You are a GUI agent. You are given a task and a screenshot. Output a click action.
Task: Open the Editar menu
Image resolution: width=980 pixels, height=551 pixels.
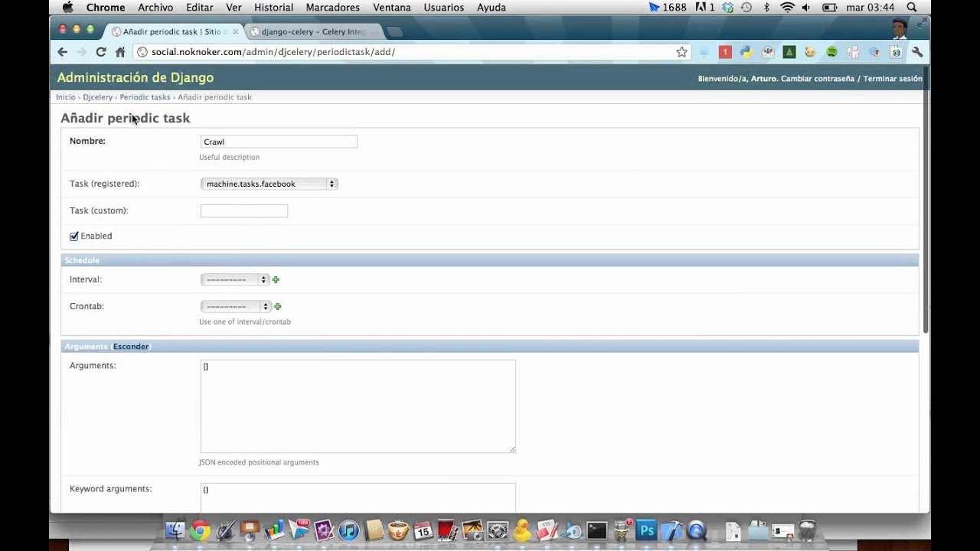[200, 8]
